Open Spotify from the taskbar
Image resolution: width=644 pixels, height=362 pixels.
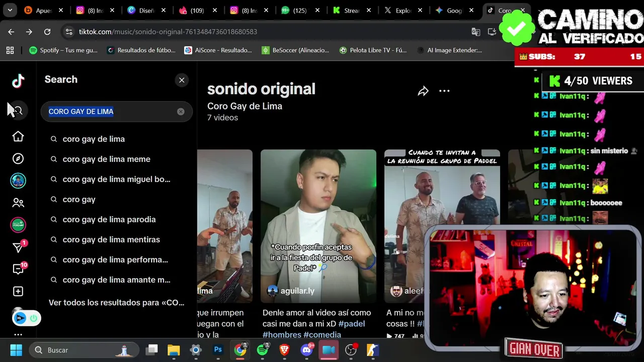point(262,350)
